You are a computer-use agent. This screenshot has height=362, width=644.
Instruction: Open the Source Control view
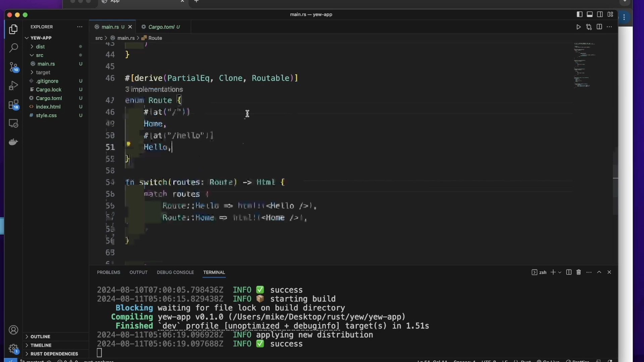pyautogui.click(x=13, y=67)
